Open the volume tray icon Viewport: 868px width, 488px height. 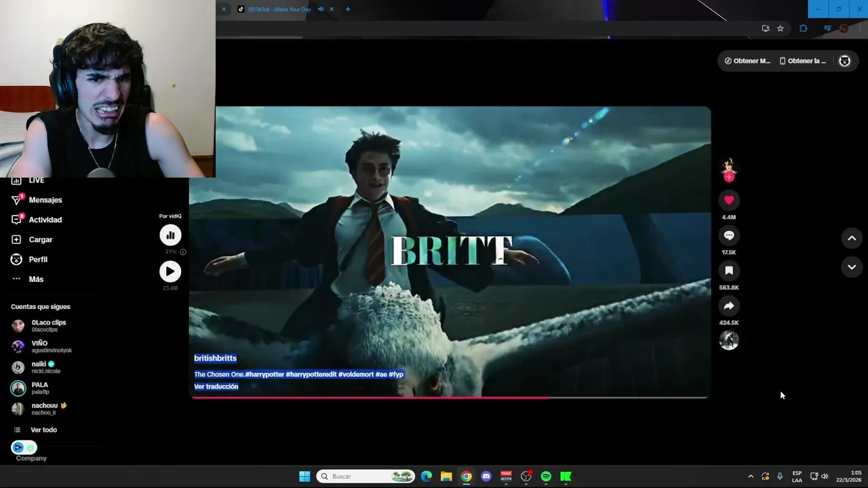(825, 476)
